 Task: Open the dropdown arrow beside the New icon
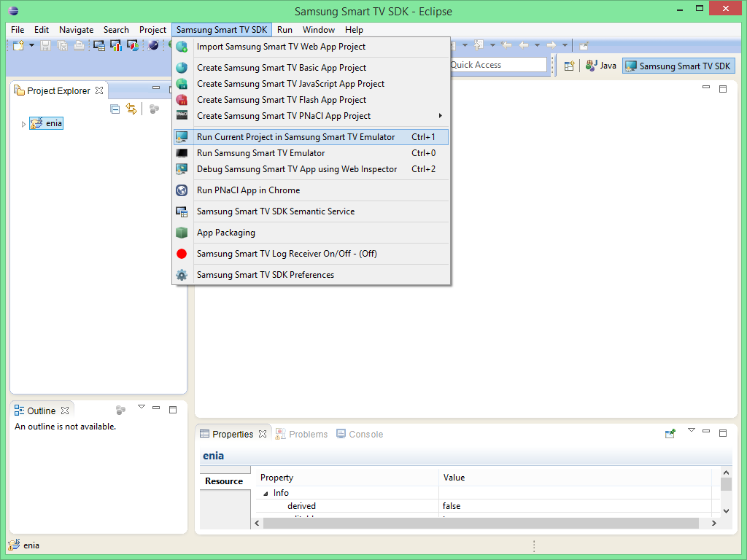point(31,46)
